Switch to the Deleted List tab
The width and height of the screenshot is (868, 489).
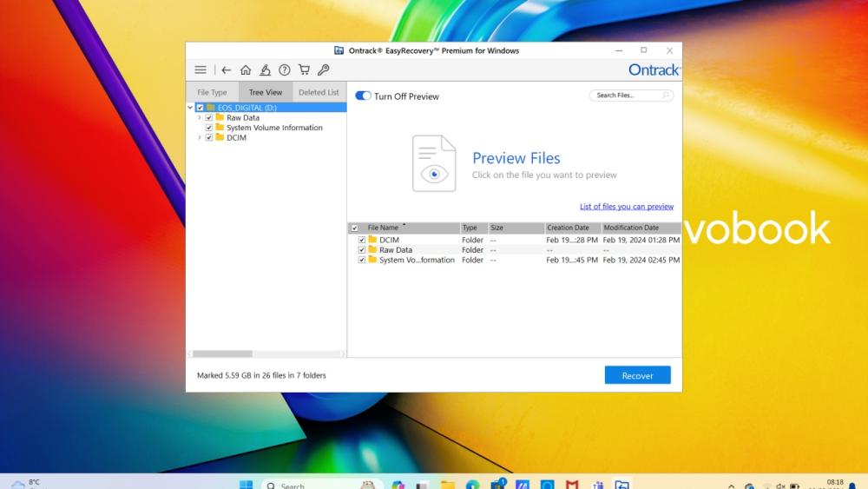319,92
